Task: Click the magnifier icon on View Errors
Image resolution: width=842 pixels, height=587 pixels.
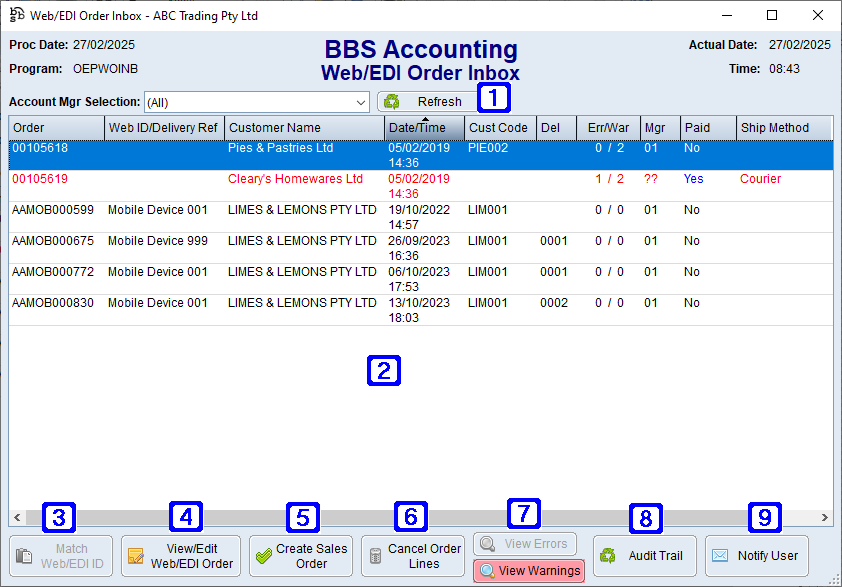Action: 488,543
